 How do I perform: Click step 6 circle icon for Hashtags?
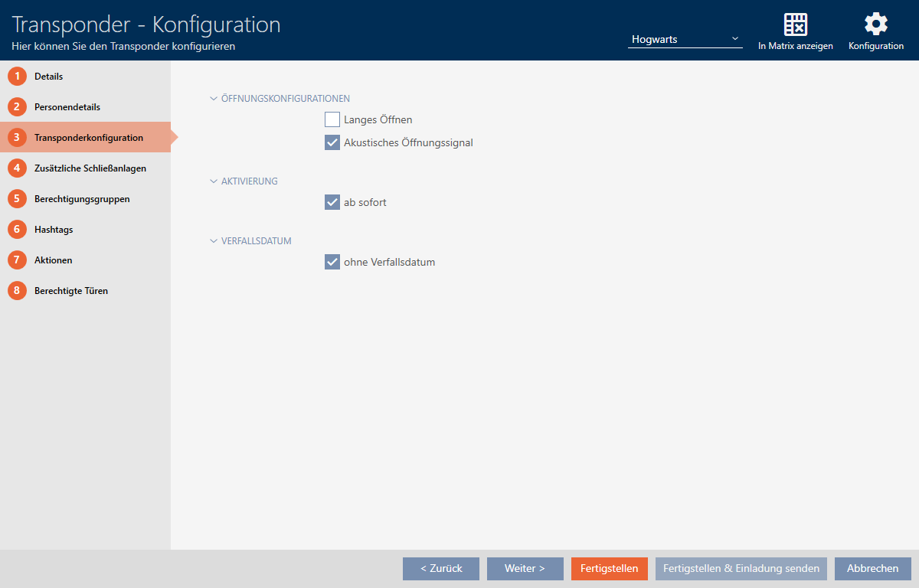17,230
